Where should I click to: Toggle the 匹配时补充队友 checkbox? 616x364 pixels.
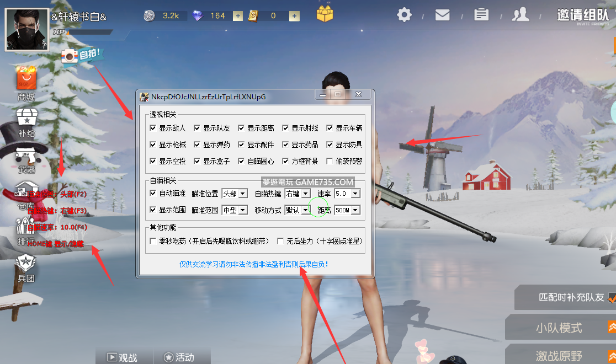pos(612,298)
